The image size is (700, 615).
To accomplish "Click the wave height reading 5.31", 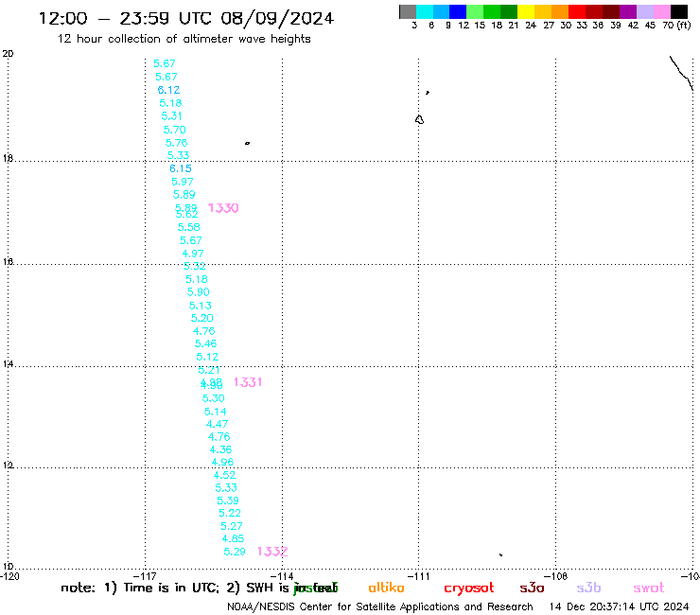I will 171,116.
